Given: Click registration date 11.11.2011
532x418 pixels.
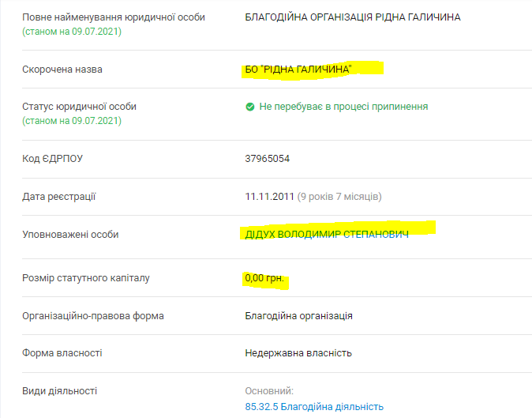Looking at the screenshot, I should click(269, 197).
